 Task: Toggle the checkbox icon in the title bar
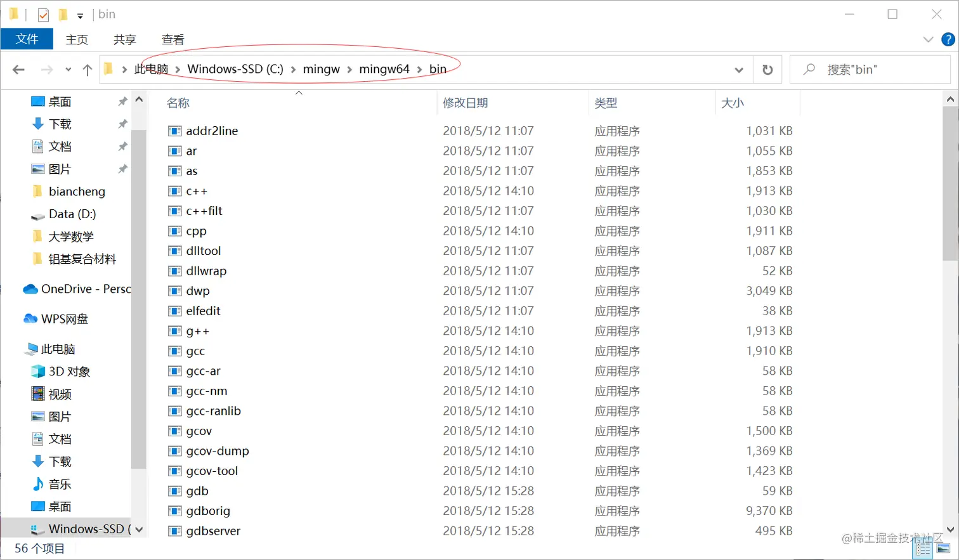43,13
